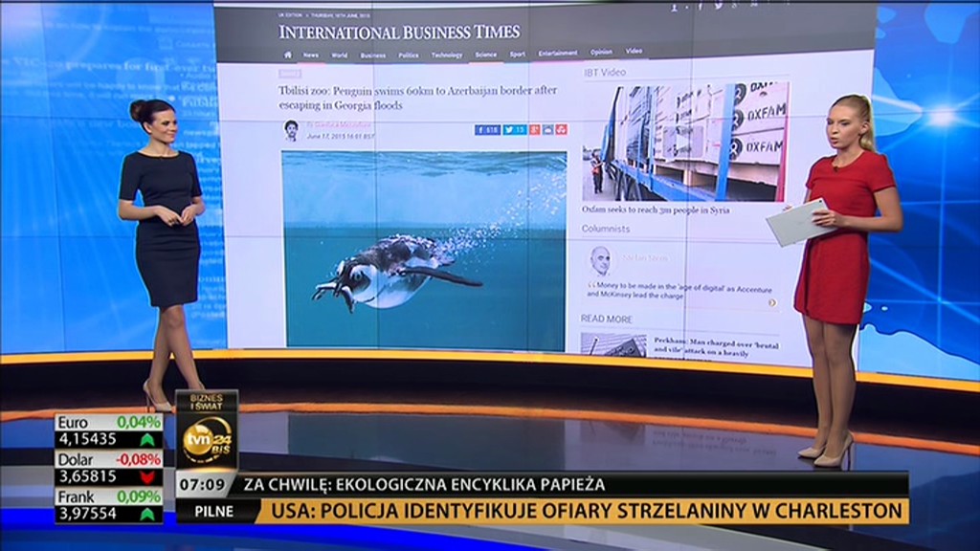Click the Oxfam trucks video thumbnail
Viewport: 980px width, 551px height.
685,142
